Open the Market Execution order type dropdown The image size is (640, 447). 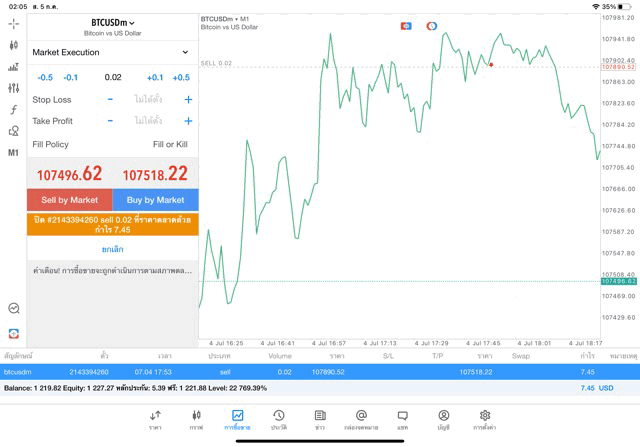click(111, 52)
